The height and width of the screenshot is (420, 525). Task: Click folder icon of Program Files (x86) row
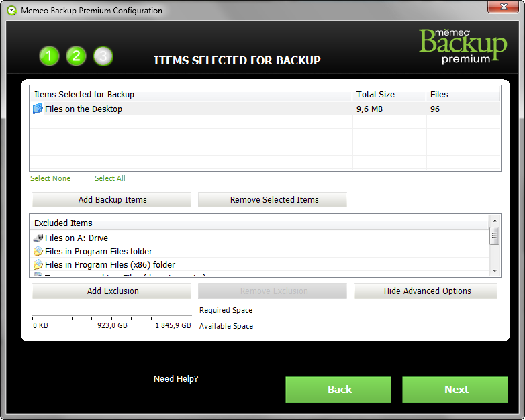[x=38, y=264]
